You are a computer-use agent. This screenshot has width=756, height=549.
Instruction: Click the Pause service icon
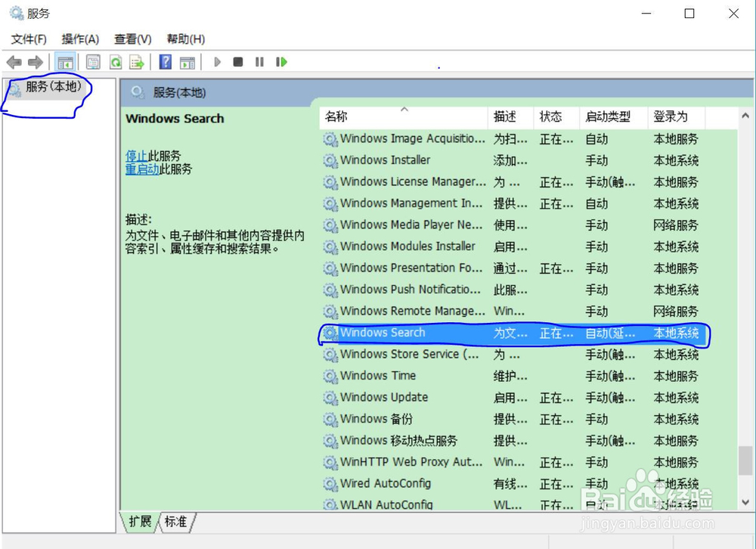coord(259,62)
